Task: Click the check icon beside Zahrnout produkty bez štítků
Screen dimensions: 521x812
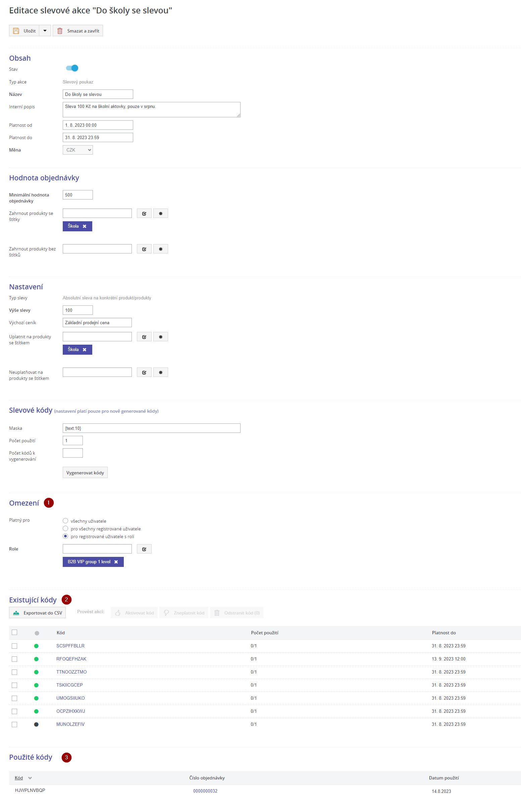Action: pyautogui.click(x=144, y=249)
